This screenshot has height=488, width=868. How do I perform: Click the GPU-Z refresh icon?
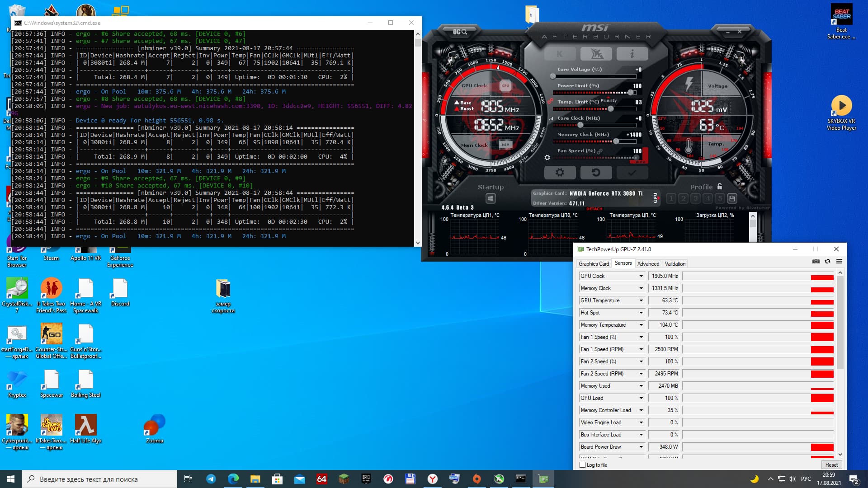[827, 261]
